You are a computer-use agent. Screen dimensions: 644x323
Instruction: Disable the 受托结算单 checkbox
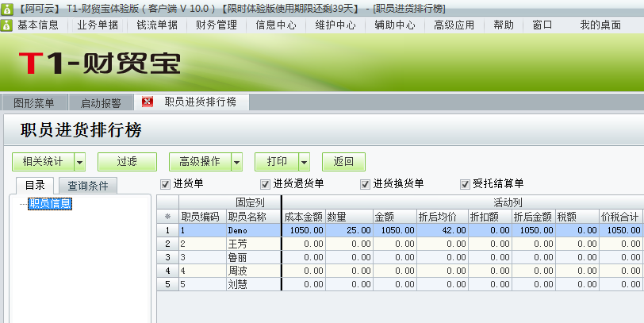click(465, 184)
